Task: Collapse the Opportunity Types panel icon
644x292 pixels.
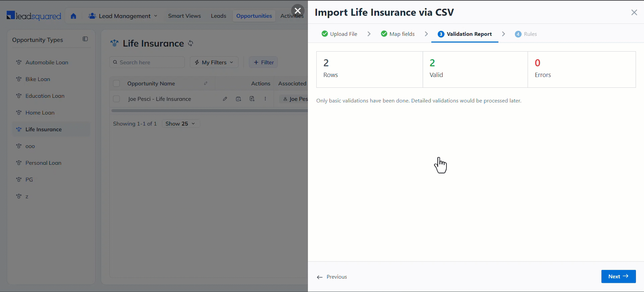Action: point(85,39)
